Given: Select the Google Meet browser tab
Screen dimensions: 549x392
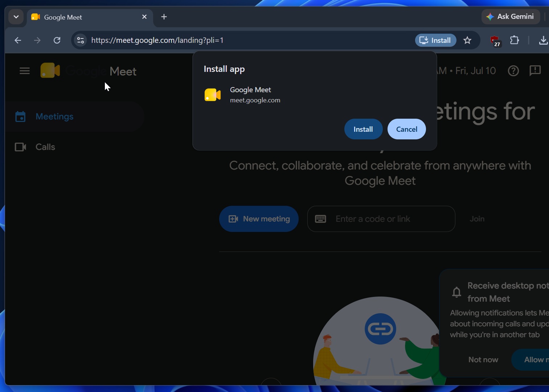Looking at the screenshot, I should pos(90,17).
